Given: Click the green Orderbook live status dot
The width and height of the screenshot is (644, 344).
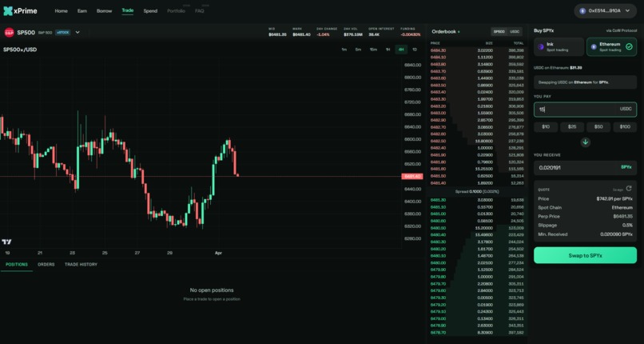Looking at the screenshot, I should pos(459,32).
